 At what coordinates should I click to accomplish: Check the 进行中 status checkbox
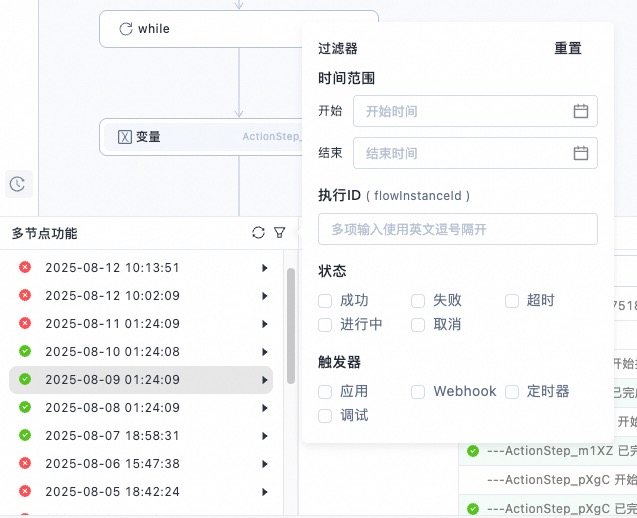coord(325,325)
